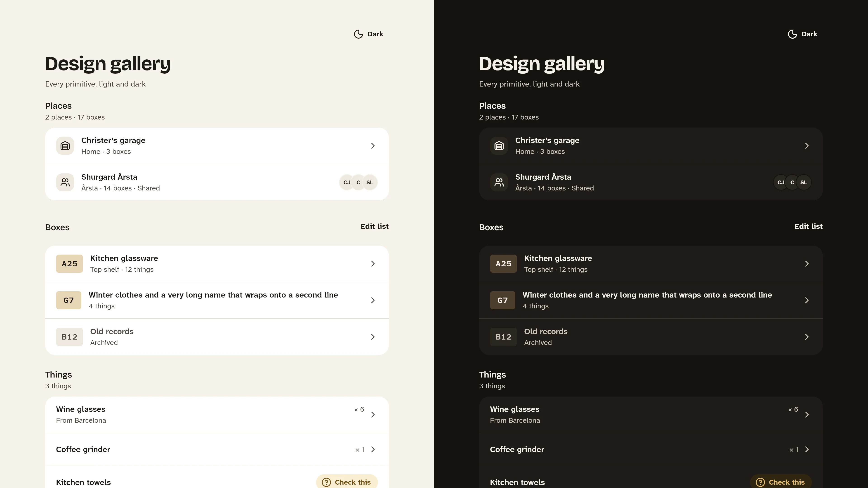This screenshot has width=868, height=488.
Task: Select Shurgard Årsta title in light panel
Action: click(x=109, y=177)
